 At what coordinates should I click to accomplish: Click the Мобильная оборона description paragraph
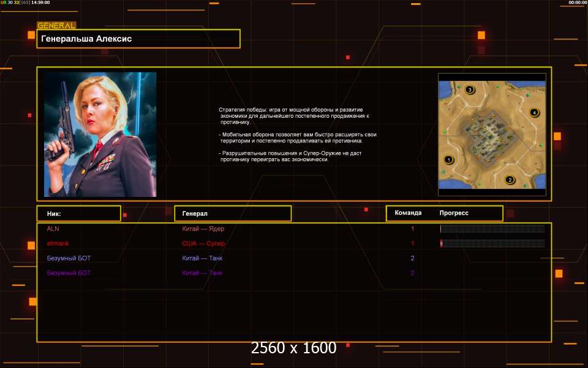[x=298, y=137]
